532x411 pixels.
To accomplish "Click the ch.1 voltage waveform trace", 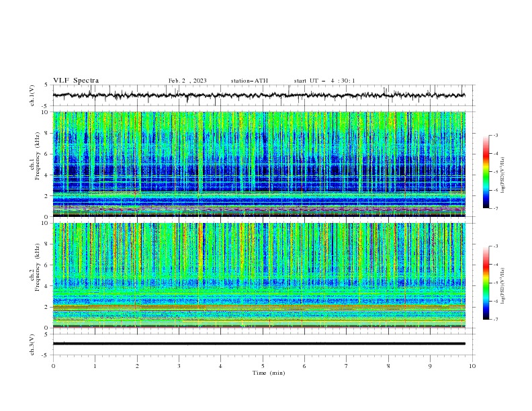I will point(259,95).
